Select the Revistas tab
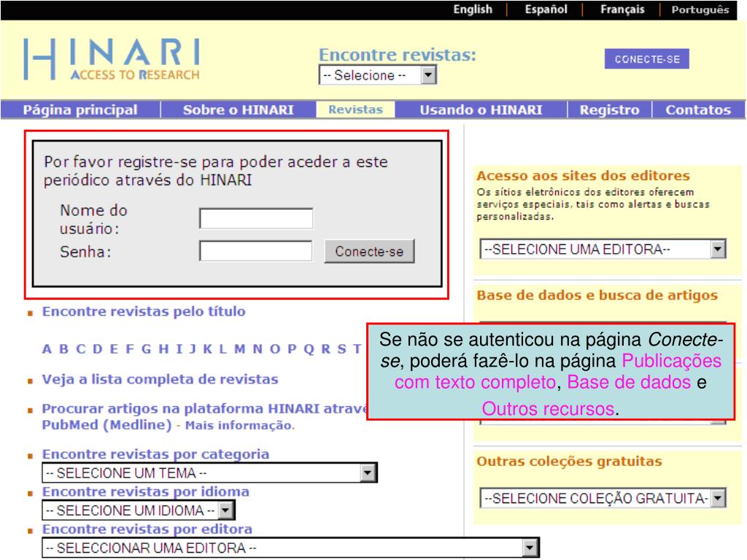This screenshot has width=747, height=560. (x=355, y=109)
